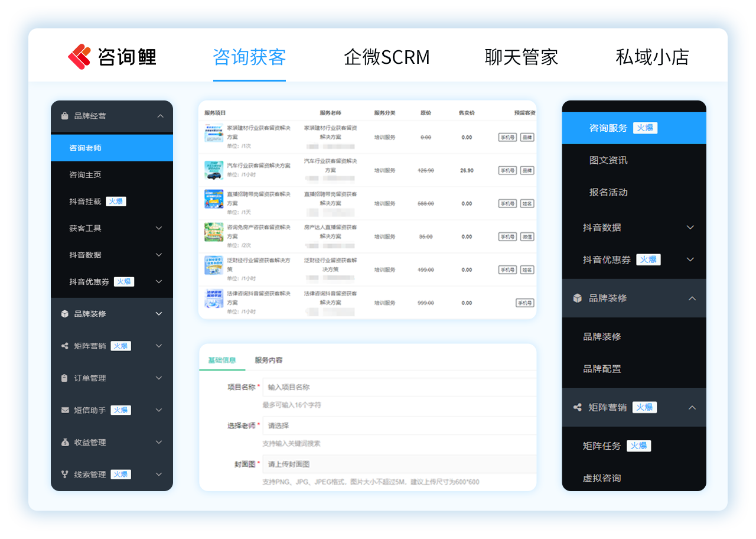The width and height of the screenshot is (756, 539).
Task: Click the 咨询鲤 logo icon
Action: coord(82,57)
